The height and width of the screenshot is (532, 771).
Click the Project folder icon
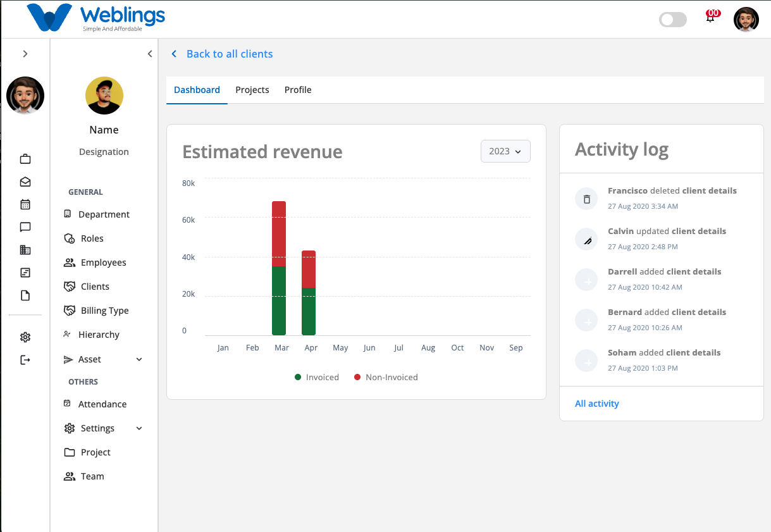pos(70,452)
